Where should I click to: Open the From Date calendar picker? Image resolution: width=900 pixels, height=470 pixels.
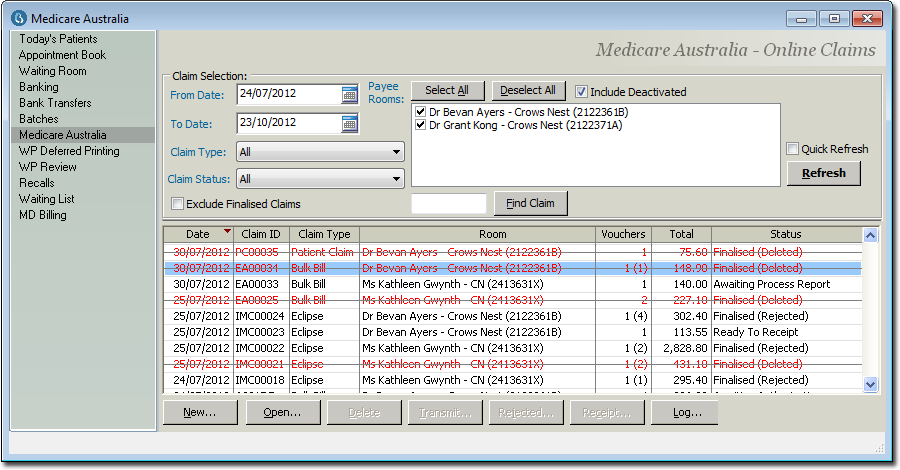349,94
